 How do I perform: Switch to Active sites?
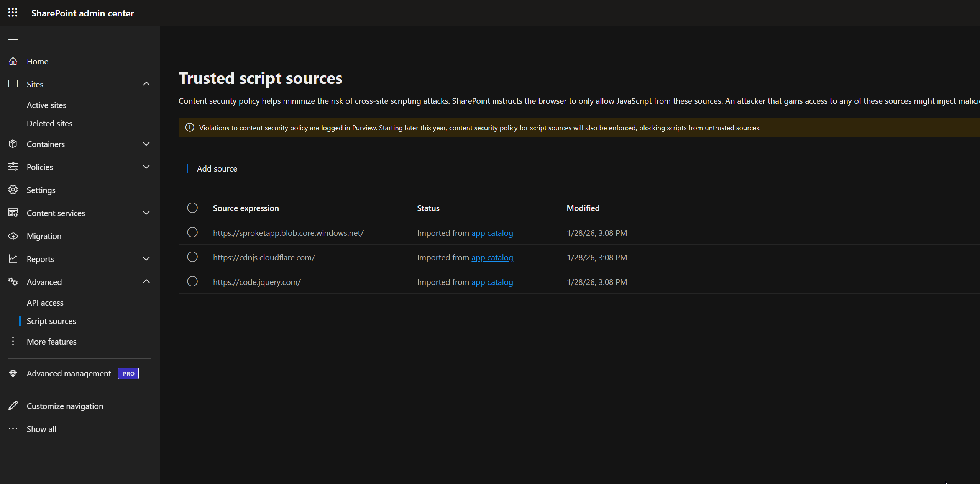pos(47,105)
